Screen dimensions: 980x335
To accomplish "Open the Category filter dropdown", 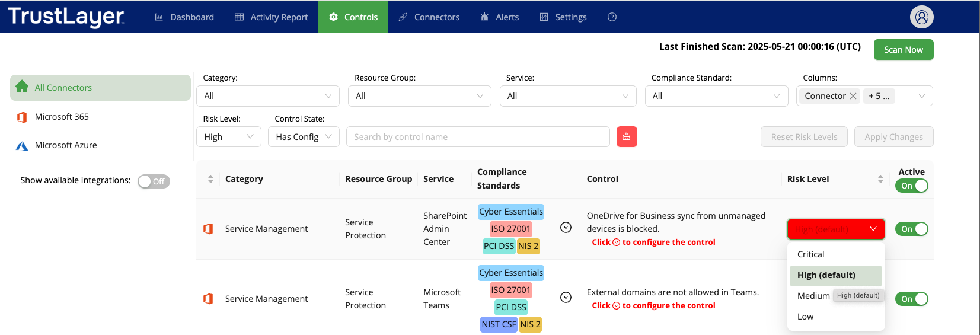I will click(x=268, y=96).
